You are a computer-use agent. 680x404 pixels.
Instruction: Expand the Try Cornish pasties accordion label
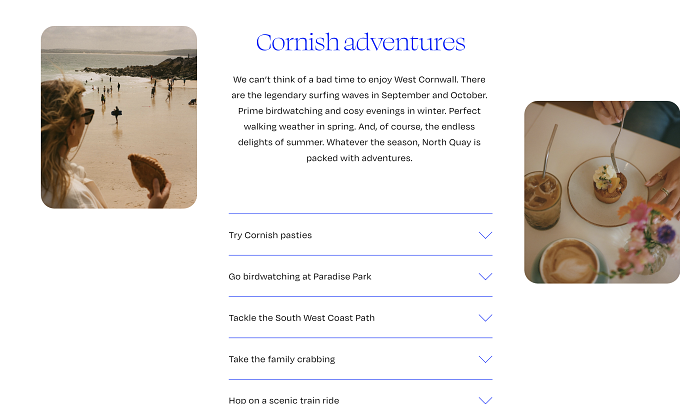270,235
